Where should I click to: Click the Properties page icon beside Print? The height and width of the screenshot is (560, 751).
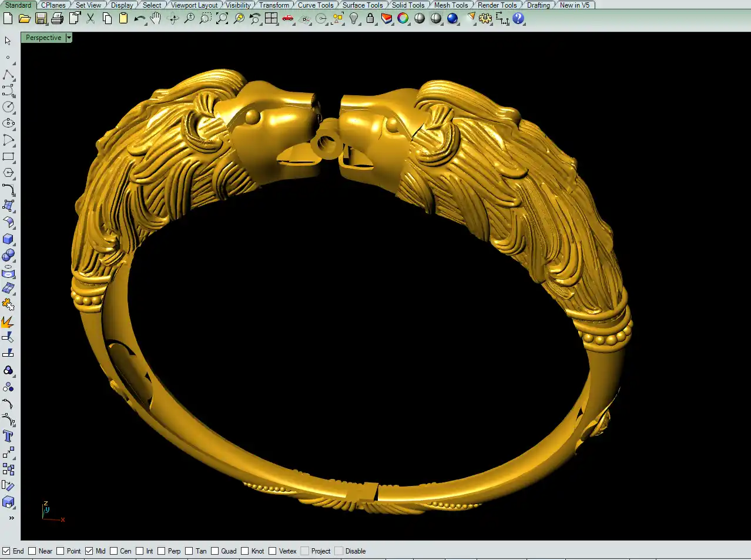click(x=74, y=18)
